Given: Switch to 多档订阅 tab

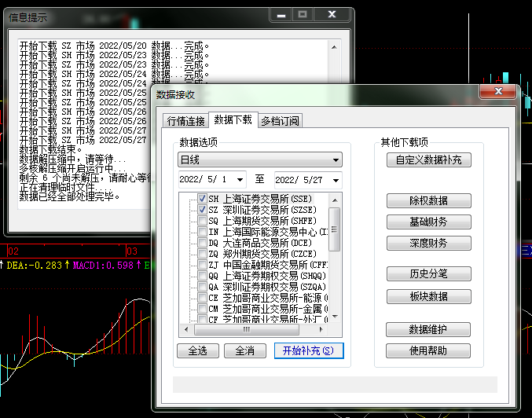Looking at the screenshot, I should click(281, 121).
